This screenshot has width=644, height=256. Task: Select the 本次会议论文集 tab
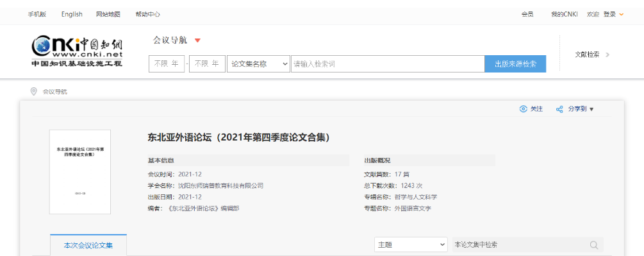pyautogui.click(x=88, y=245)
